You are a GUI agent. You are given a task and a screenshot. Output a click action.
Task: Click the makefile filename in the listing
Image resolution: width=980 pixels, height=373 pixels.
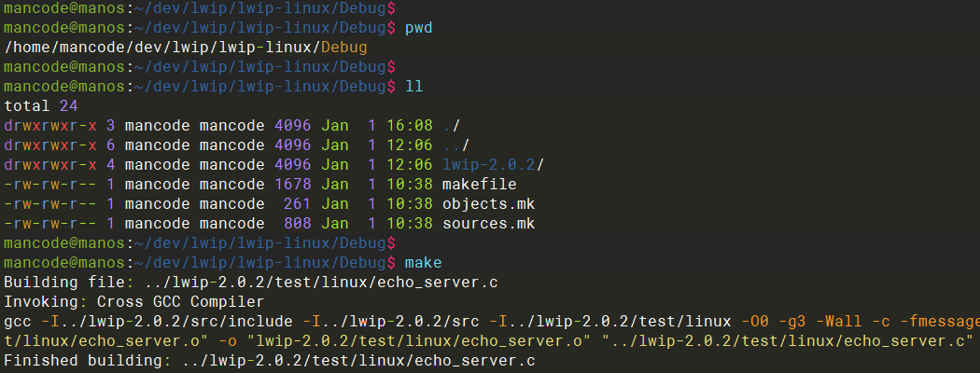[479, 185]
